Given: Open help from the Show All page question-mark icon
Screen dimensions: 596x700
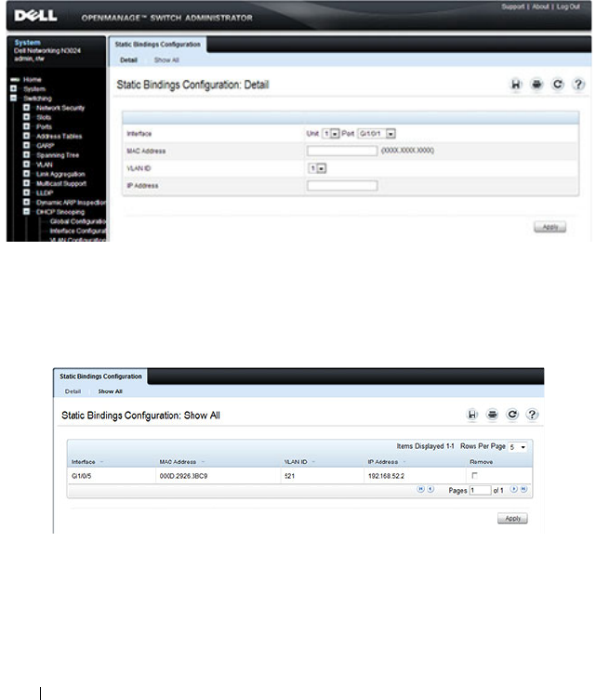Looking at the screenshot, I should point(532,415).
